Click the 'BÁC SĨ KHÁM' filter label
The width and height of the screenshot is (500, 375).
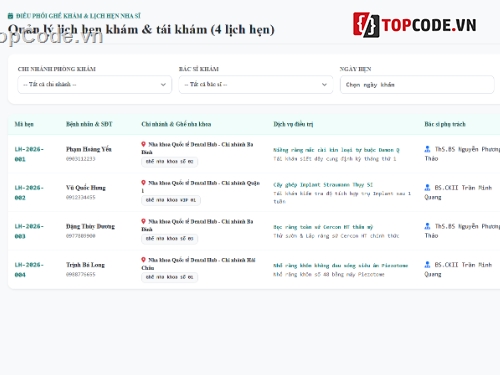[199, 69]
